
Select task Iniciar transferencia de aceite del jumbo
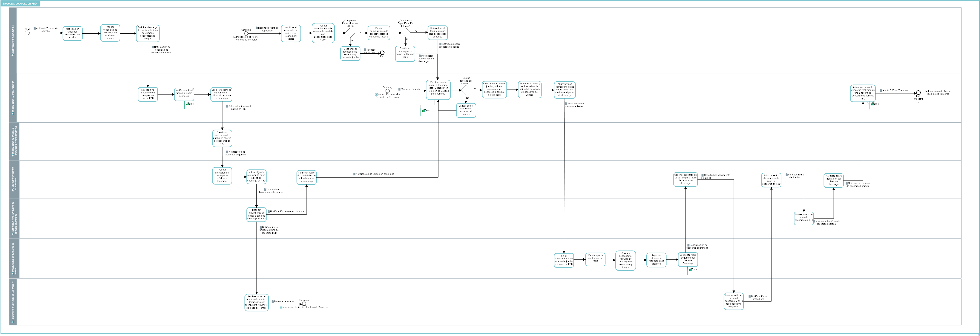point(564,260)
